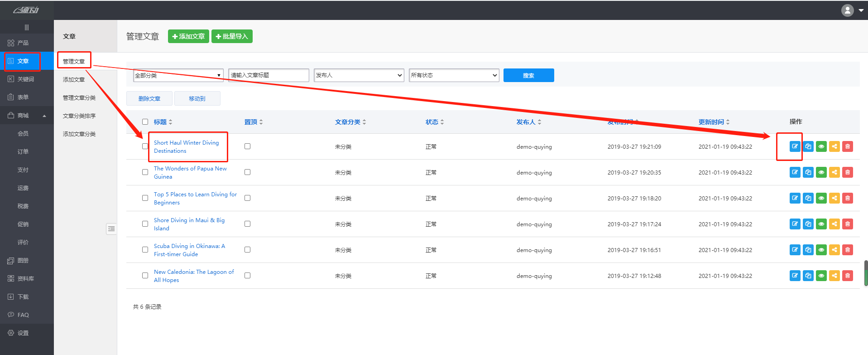The image size is (868, 355).
Task: Open 关键词 in the left sidebar
Action: tap(26, 79)
